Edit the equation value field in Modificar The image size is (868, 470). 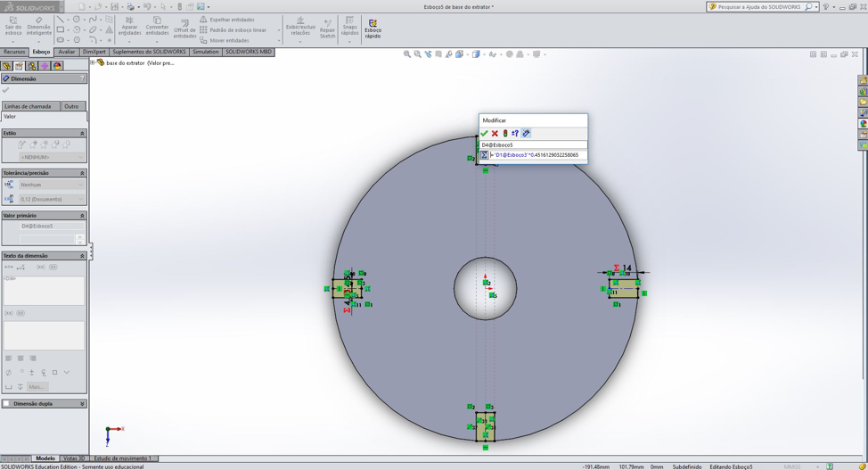537,155
